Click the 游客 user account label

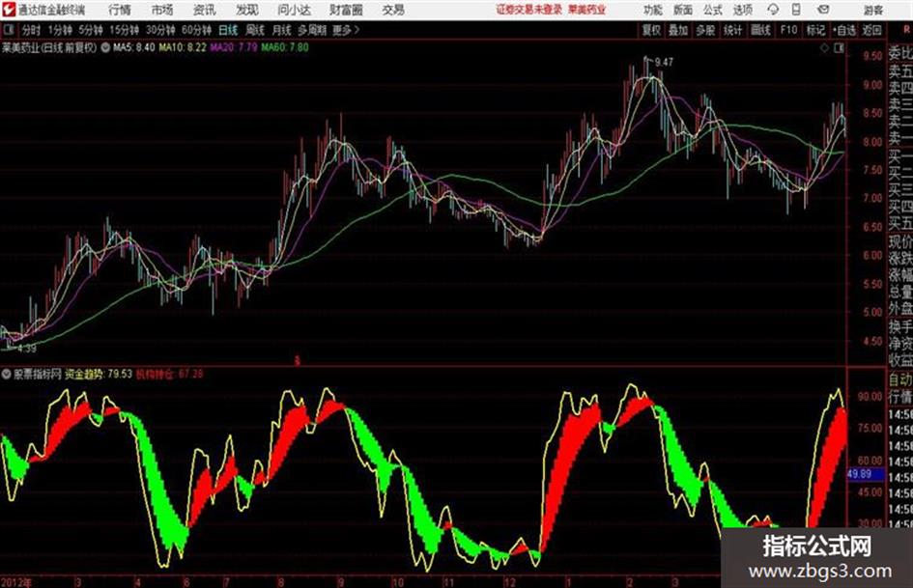[872, 10]
